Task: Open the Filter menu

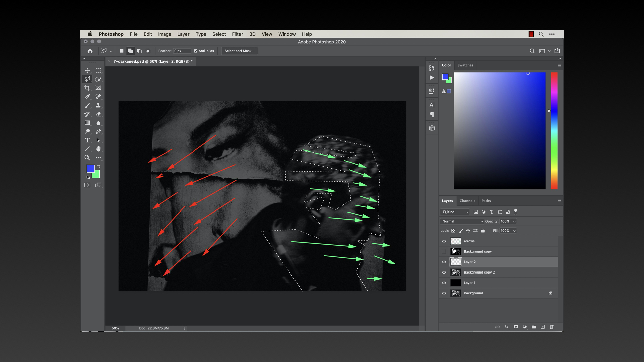Action: (237, 34)
